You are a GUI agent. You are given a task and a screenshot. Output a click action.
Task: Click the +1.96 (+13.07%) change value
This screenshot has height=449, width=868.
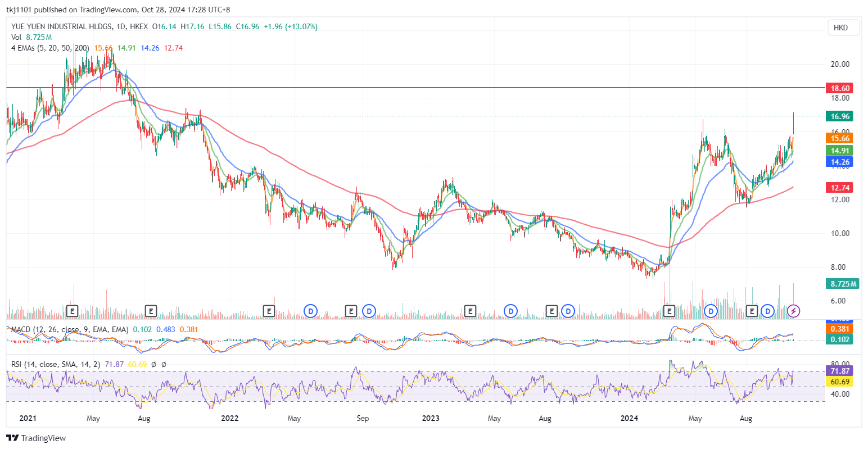(x=291, y=26)
